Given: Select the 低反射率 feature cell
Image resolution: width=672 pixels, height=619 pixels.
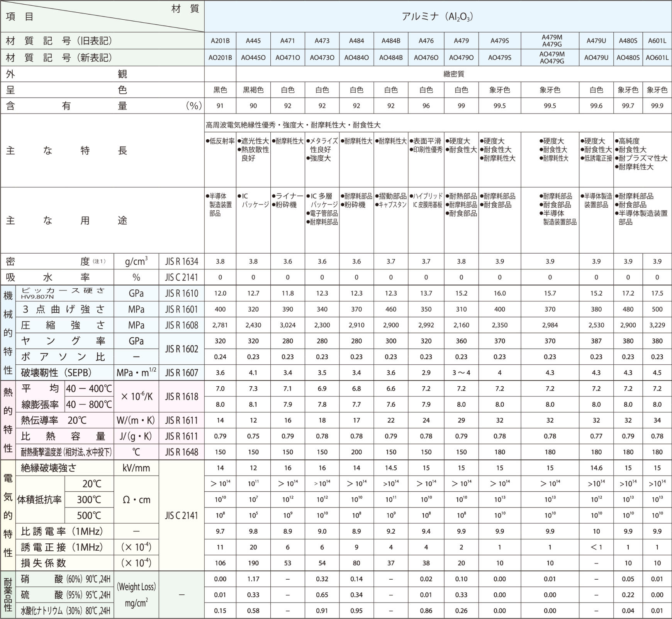Looking at the screenshot, I should click(220, 141).
